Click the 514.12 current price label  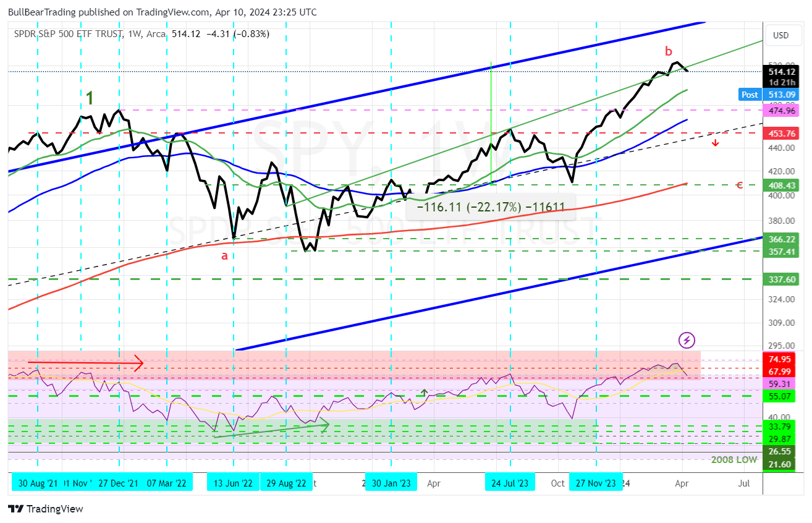782,72
